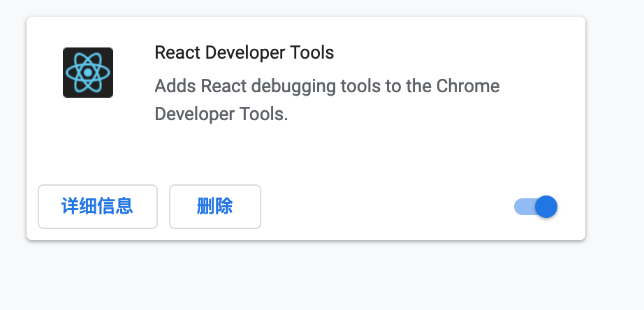
Task: Click the React Developer Tools atom icon
Action: [88, 73]
